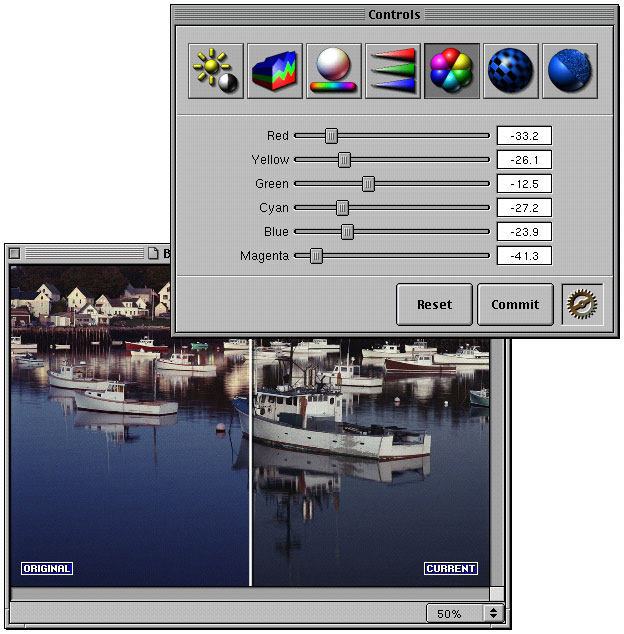Click the ORIGINAL label on the preview

(x=47, y=568)
